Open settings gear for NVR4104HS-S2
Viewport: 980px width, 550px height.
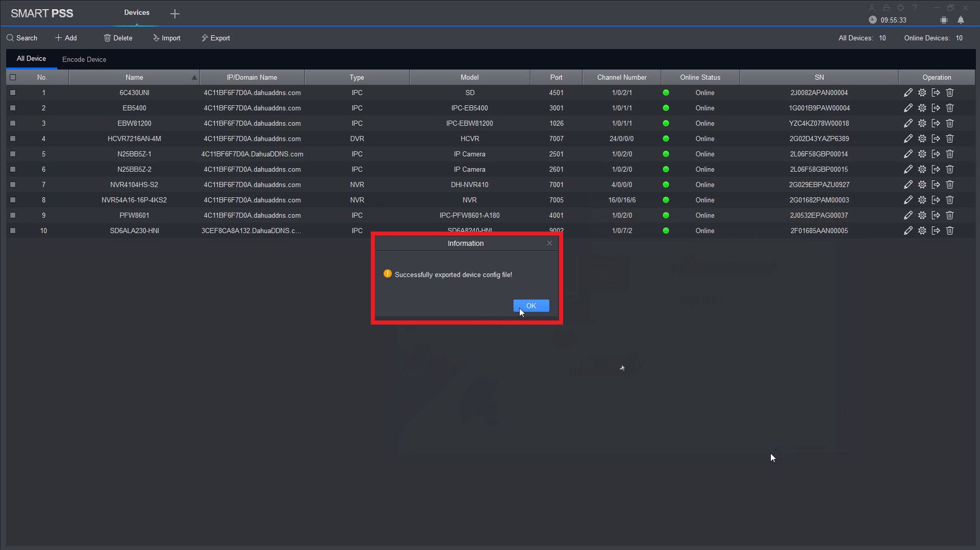[x=922, y=185]
